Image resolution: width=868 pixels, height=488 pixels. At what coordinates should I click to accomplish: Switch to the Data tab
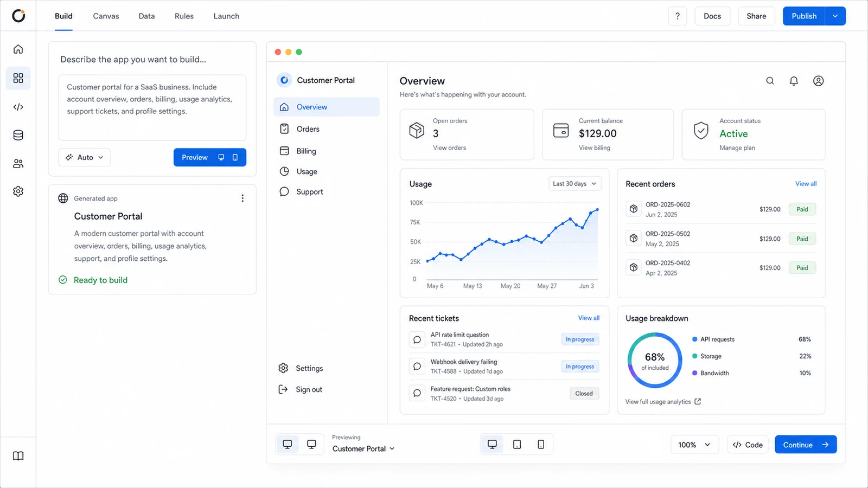click(146, 16)
